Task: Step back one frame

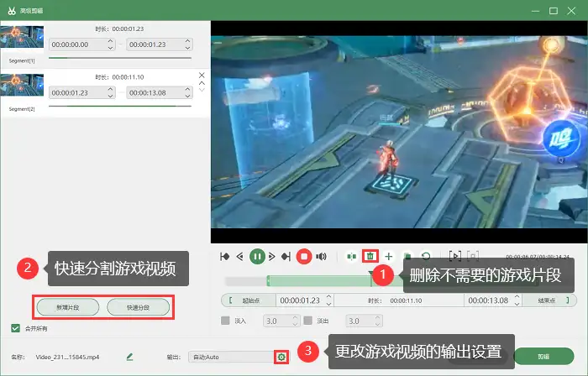Action: [x=239, y=257]
